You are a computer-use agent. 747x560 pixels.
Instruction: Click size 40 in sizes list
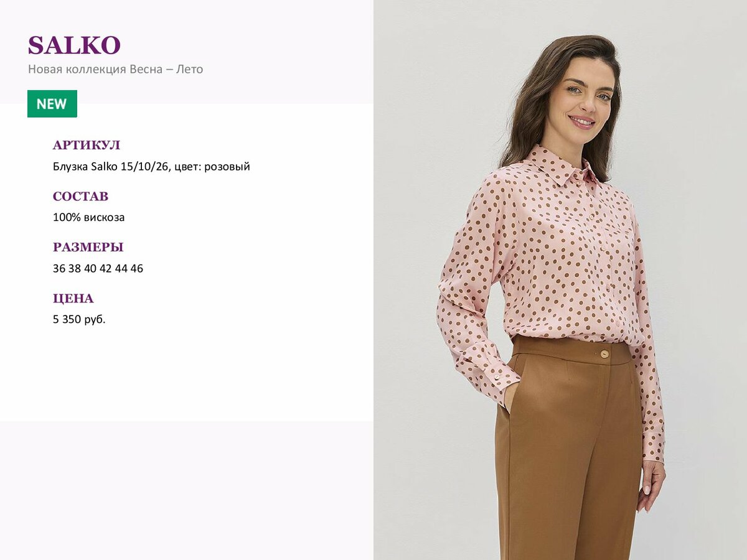pyautogui.click(x=90, y=269)
